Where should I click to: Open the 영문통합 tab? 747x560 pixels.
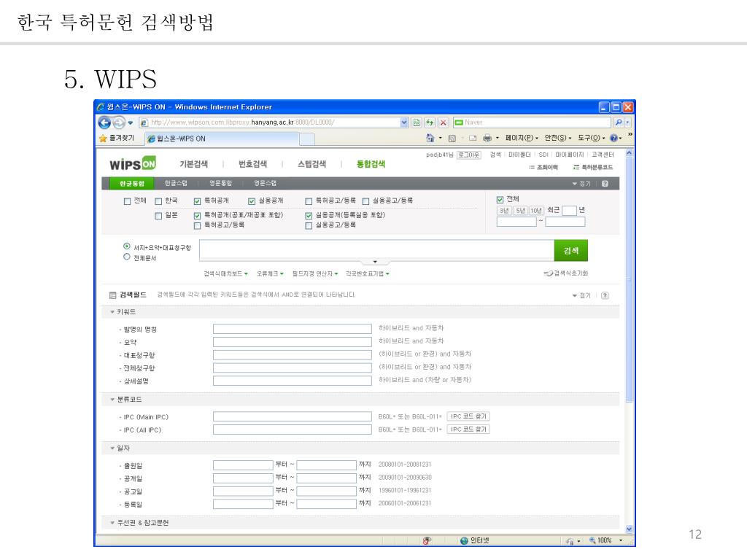(x=220, y=183)
